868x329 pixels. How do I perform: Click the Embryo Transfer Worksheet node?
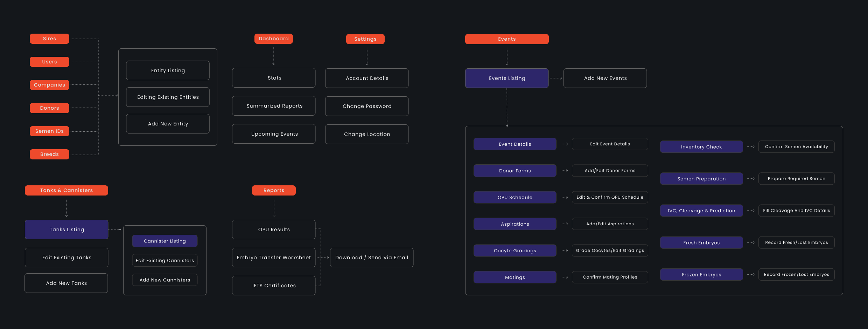[273, 258]
